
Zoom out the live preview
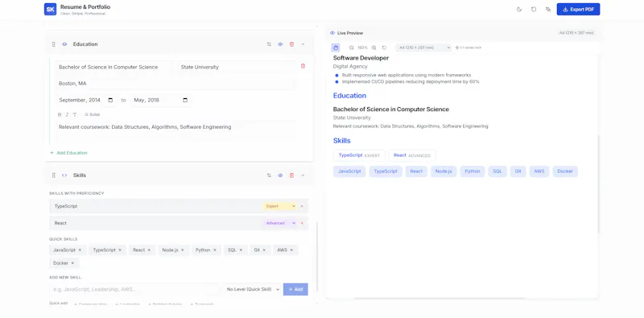coord(352,47)
